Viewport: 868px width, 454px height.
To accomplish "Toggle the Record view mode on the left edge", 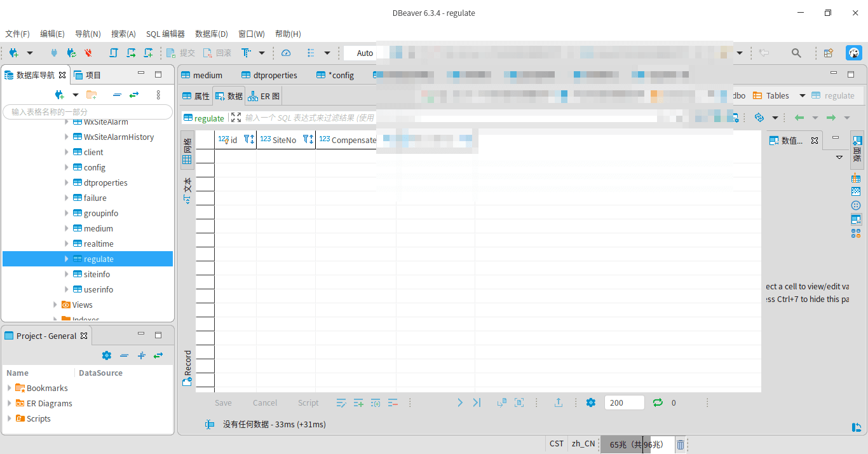I will point(187,368).
